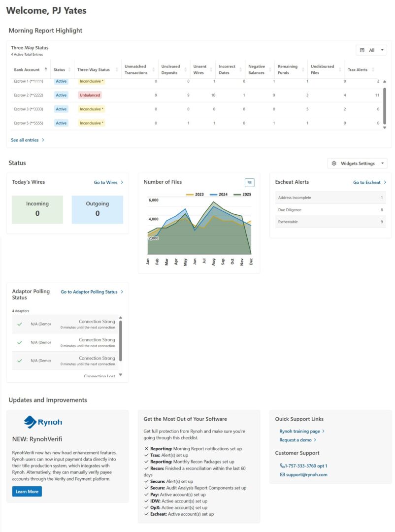Click Adaptor list scroll-down arrow
The image size is (395, 532).
[x=121, y=375]
